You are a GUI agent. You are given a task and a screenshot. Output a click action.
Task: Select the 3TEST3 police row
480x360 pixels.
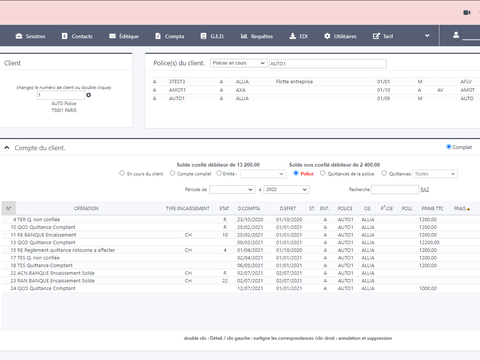pyautogui.click(x=316, y=82)
